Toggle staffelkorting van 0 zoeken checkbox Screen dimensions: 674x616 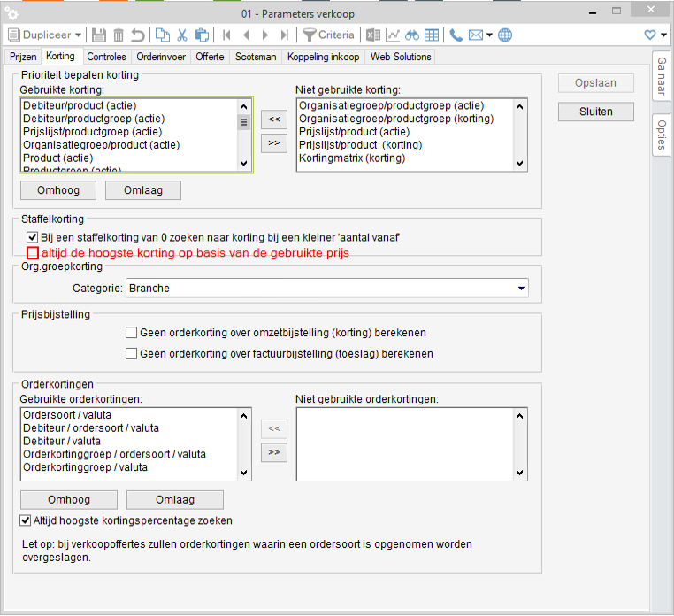32,237
